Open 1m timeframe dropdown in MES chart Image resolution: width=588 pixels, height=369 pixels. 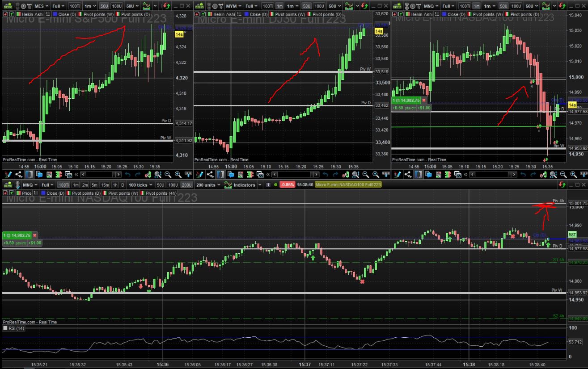click(90, 6)
